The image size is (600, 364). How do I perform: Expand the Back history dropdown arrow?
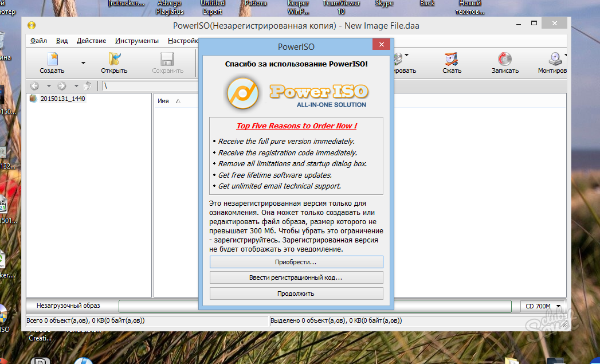coord(49,86)
